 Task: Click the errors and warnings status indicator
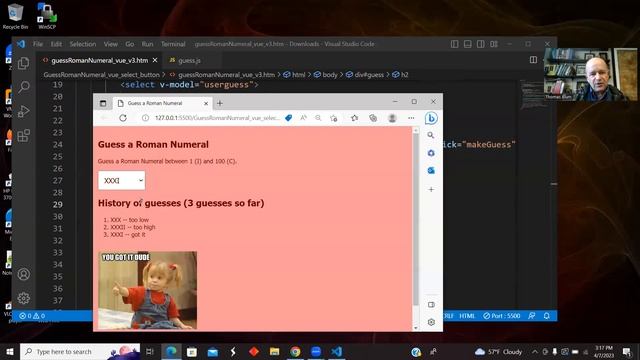coord(32,316)
